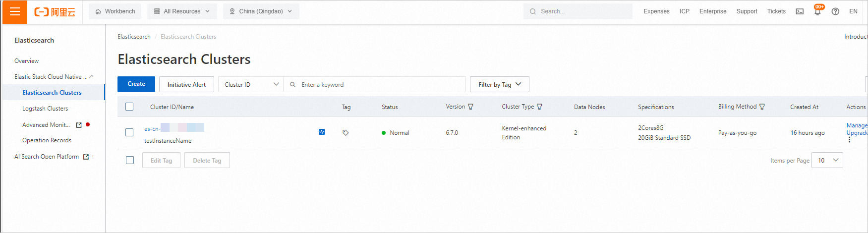Open the hamburger navigation menu
This screenshot has height=233, width=868.
15,12
